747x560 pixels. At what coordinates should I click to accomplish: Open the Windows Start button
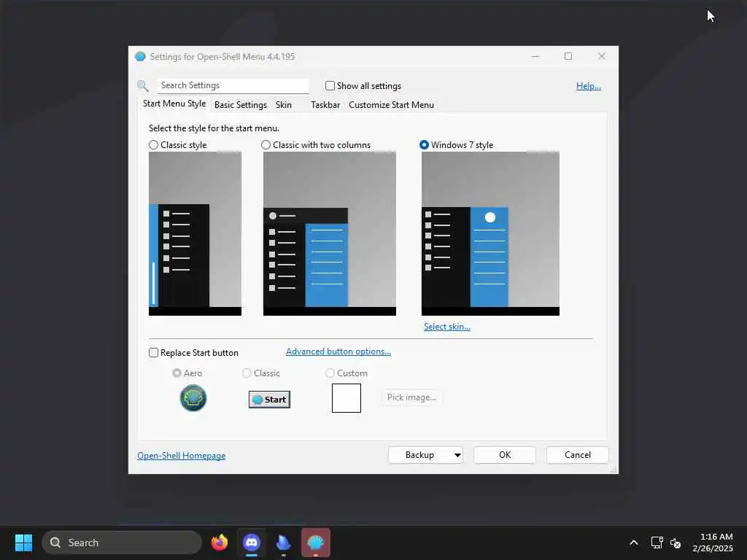tap(23, 542)
